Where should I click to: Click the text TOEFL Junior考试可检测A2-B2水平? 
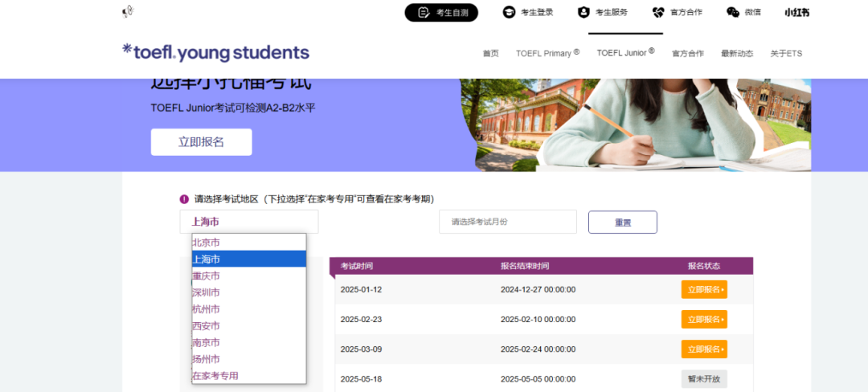coord(233,108)
